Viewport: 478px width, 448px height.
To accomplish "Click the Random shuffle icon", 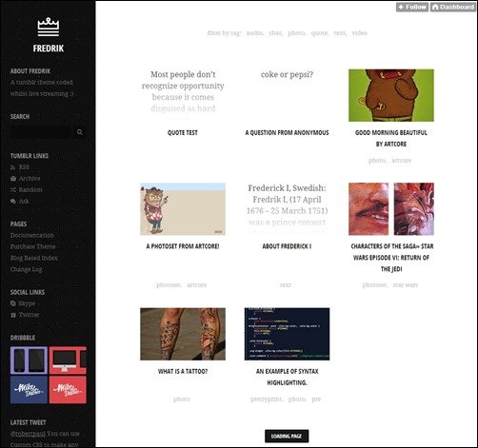I will coord(13,190).
